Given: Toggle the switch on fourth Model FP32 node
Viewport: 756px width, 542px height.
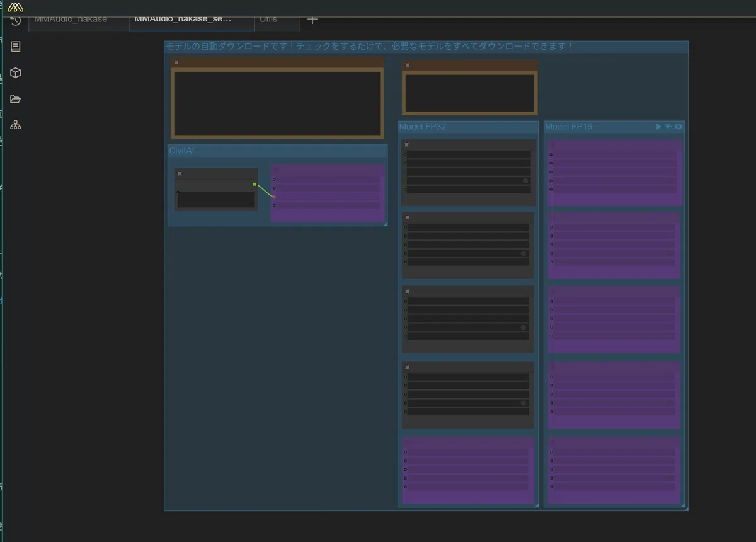Looking at the screenshot, I should point(523,403).
